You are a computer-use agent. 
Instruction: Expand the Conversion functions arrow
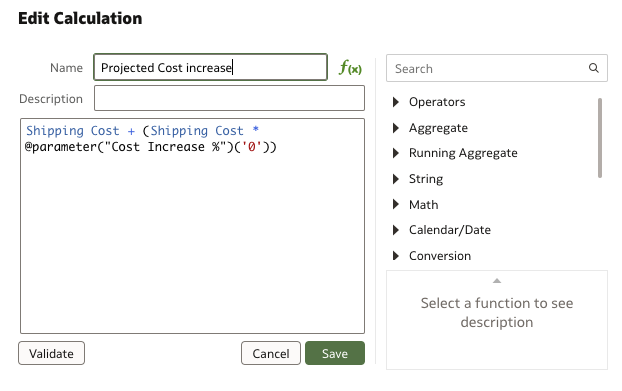pos(395,256)
